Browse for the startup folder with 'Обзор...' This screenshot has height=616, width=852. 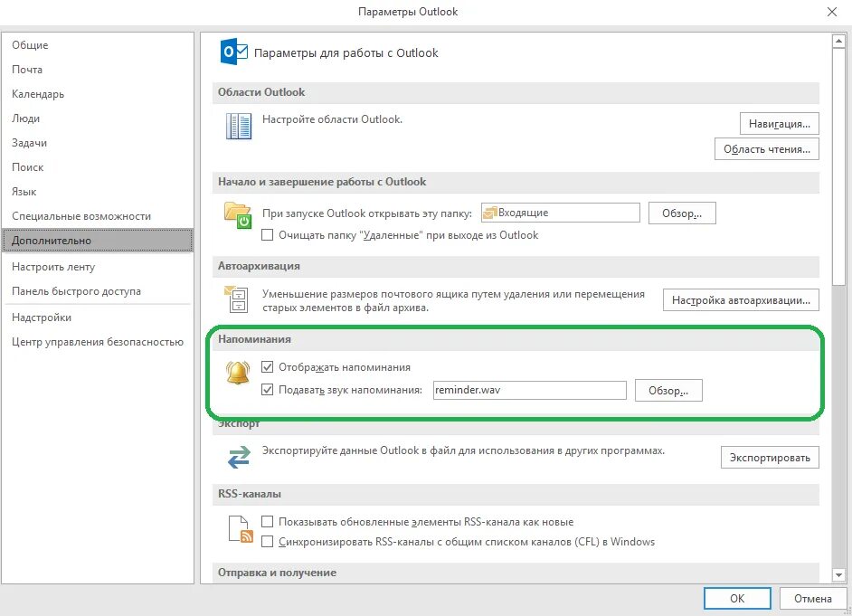tap(682, 213)
